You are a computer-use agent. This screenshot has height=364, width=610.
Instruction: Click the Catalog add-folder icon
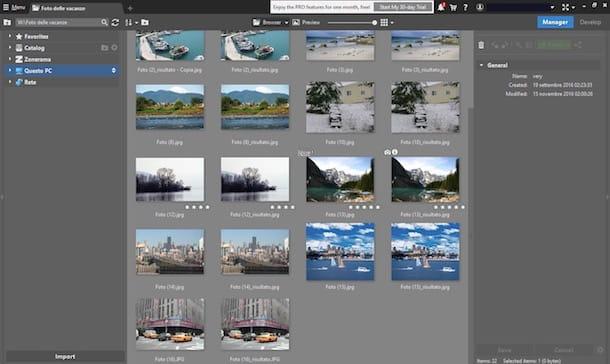point(104,47)
